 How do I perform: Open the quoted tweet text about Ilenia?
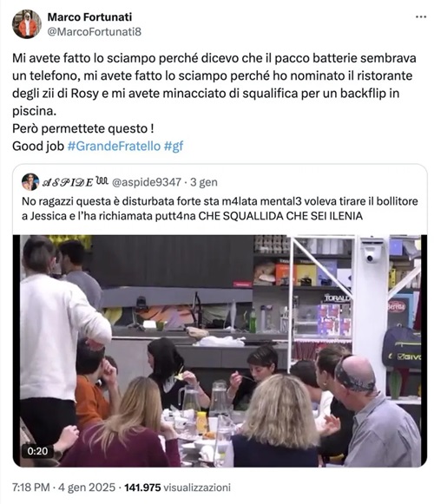[x=220, y=208]
